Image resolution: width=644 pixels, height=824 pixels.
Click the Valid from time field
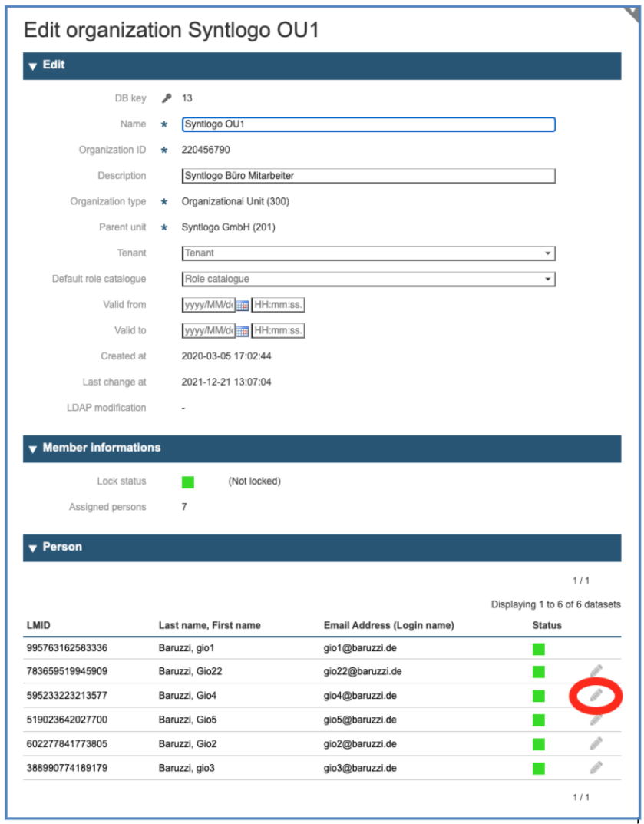click(278, 305)
